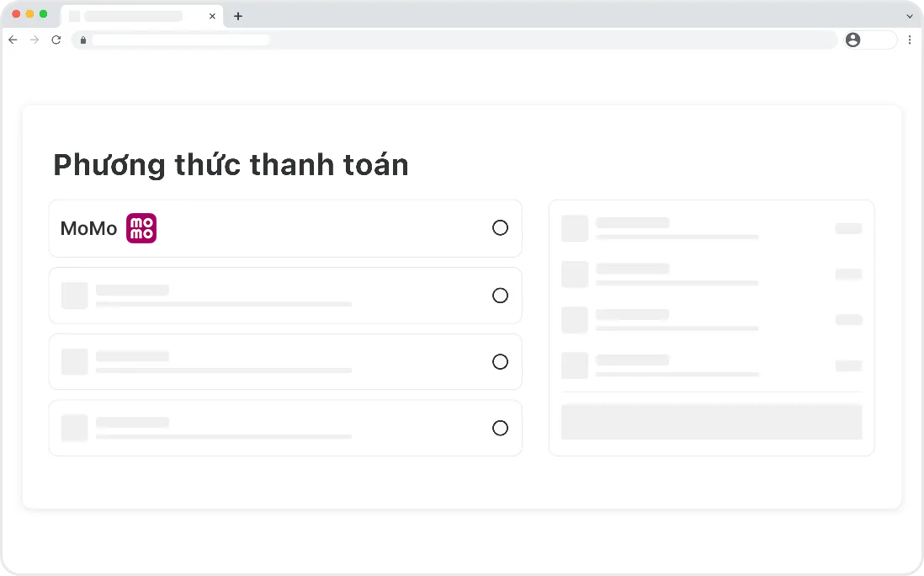Viewport: 924px width, 576px height.
Task: Click the wide placeholder button in summary panel
Action: pyautogui.click(x=711, y=422)
